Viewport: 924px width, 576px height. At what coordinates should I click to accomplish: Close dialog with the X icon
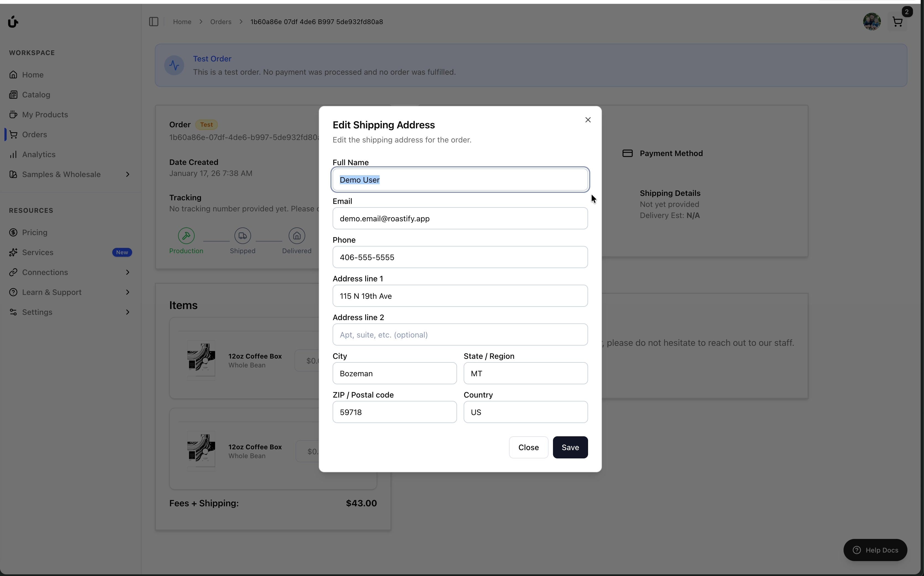click(x=588, y=120)
